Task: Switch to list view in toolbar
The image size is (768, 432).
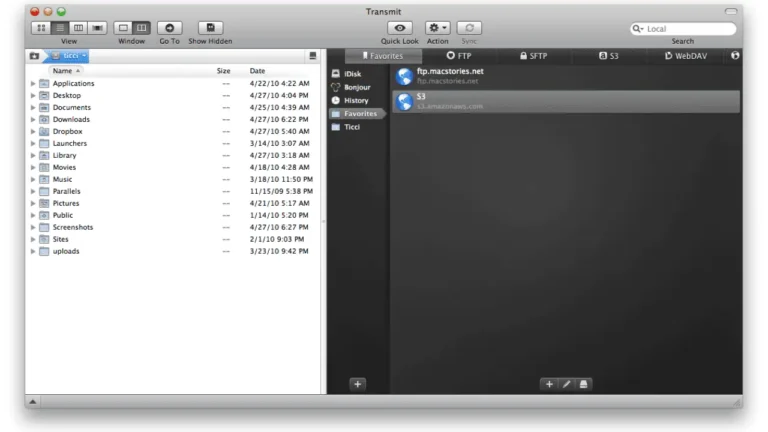Action: point(60,28)
